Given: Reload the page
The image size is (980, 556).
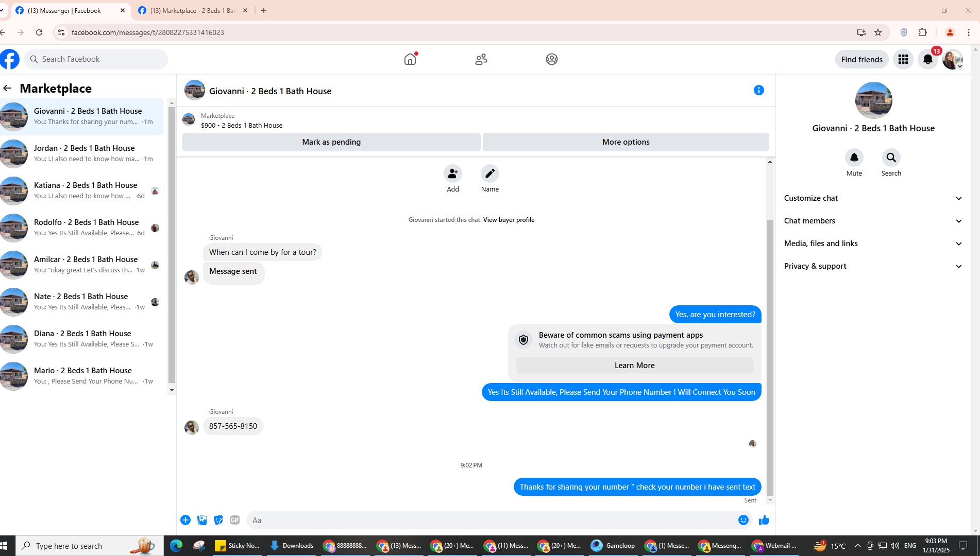Looking at the screenshot, I should (39, 32).
